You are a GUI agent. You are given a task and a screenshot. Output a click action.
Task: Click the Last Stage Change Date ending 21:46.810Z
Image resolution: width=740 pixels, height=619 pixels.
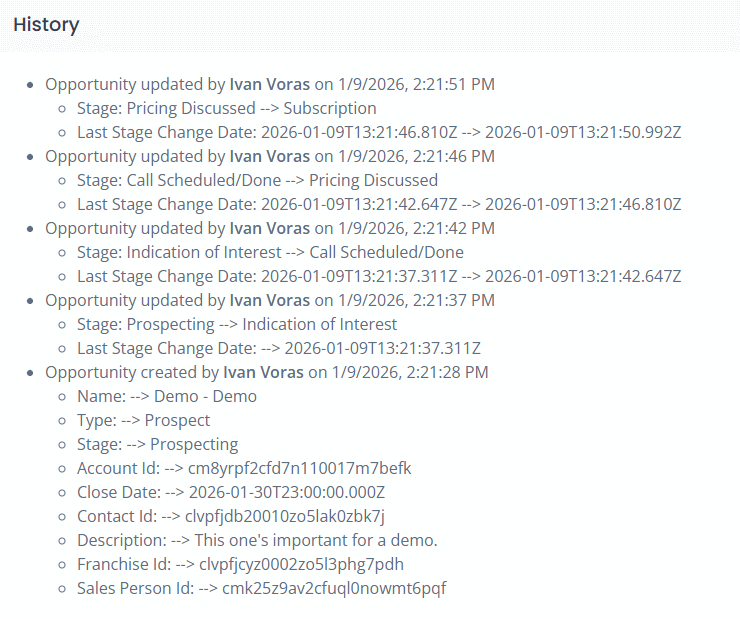tap(379, 204)
